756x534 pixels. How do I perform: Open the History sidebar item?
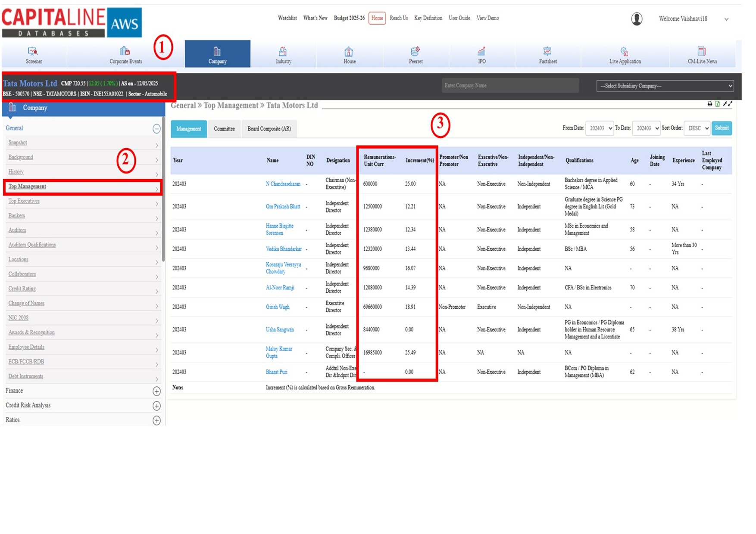(16, 172)
